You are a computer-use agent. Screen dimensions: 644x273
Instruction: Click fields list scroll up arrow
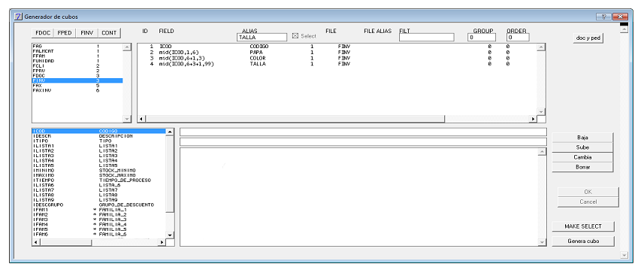coord(170,132)
